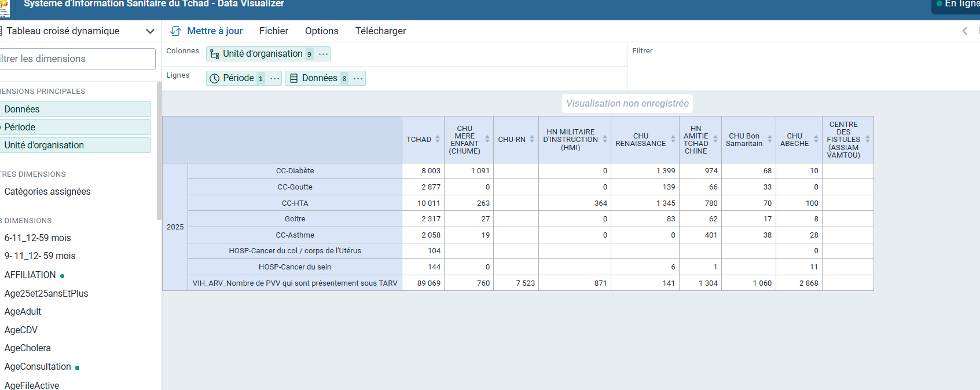
Task: Open the Options menu
Action: pos(322,31)
